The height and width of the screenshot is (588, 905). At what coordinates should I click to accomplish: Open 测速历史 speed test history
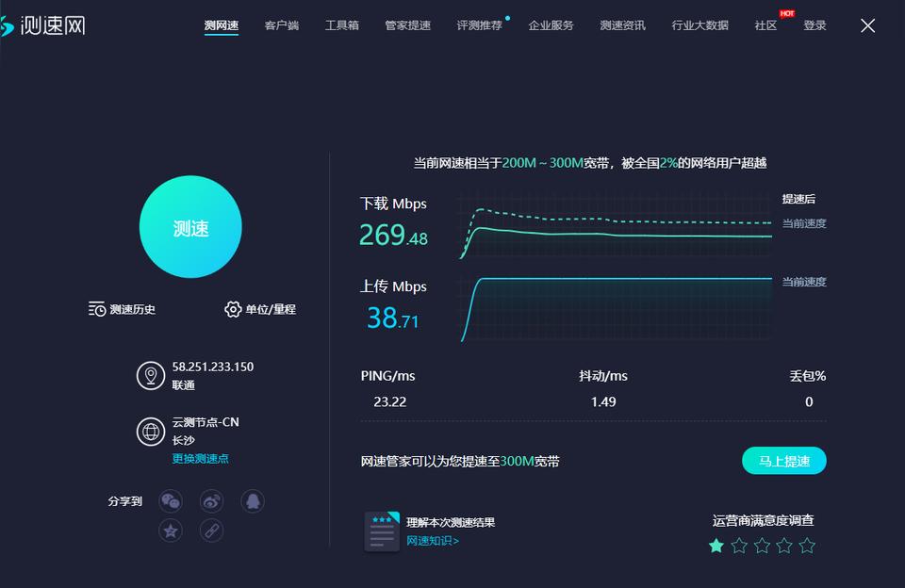tap(122, 309)
